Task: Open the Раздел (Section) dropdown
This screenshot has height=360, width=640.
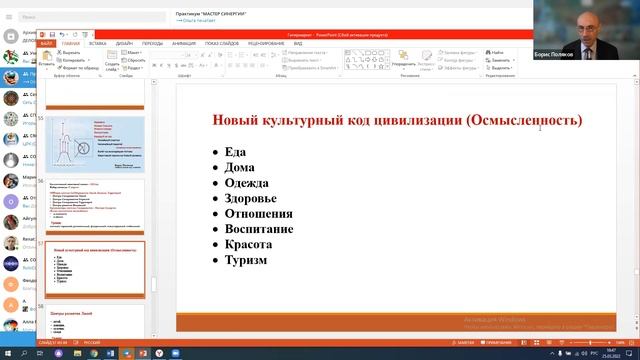Action: coord(133,68)
